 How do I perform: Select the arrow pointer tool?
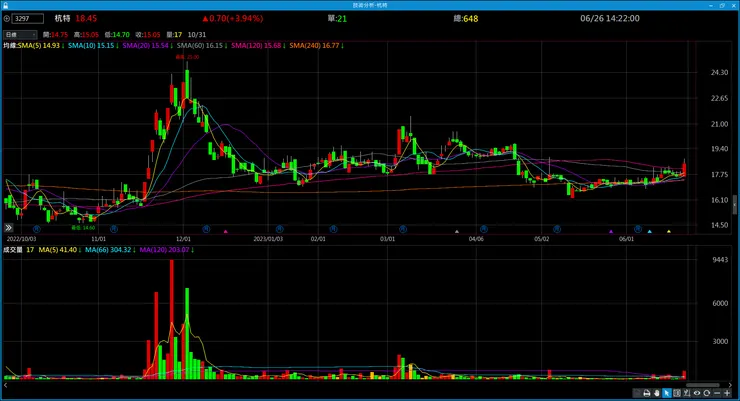click(x=667, y=393)
